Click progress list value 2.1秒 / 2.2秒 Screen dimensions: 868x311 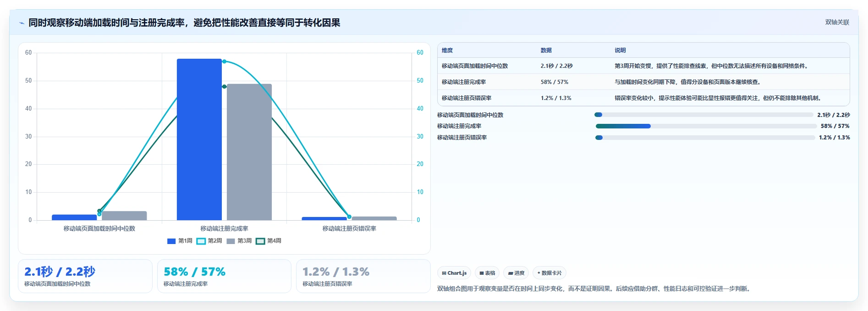pyautogui.click(x=833, y=115)
